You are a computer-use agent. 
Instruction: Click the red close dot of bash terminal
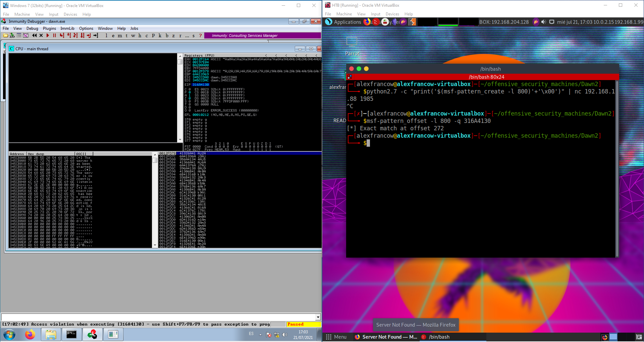(x=352, y=69)
